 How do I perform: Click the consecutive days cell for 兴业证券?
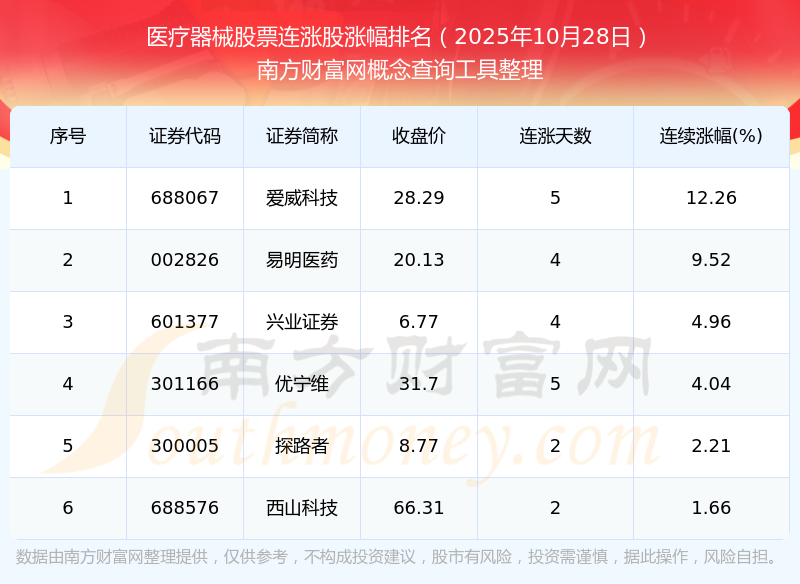pos(555,322)
